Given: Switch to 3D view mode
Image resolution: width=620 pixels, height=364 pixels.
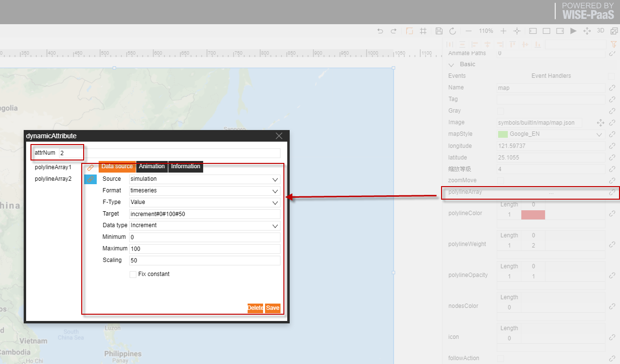Looking at the screenshot, I should pos(601,30).
